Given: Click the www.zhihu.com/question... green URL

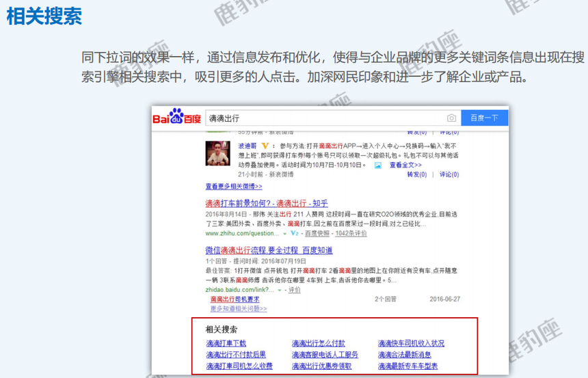Looking at the screenshot, I should click(x=242, y=233).
